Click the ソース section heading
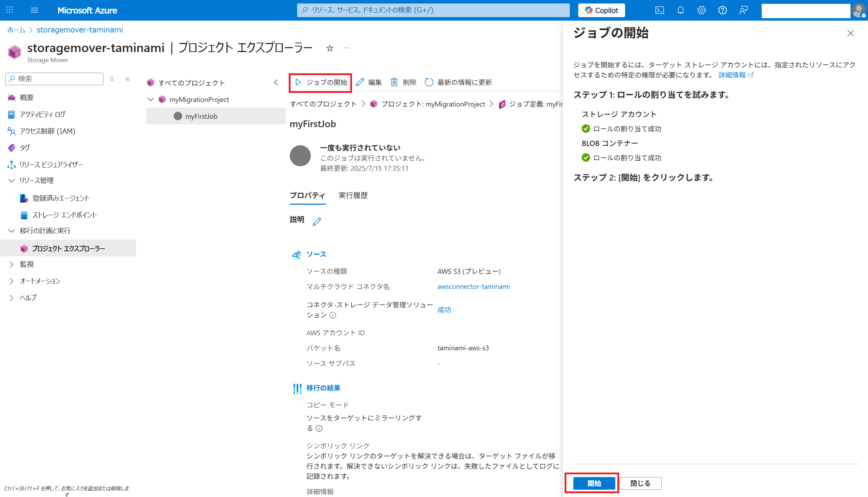Image resolution: width=868 pixels, height=497 pixels. [316, 254]
